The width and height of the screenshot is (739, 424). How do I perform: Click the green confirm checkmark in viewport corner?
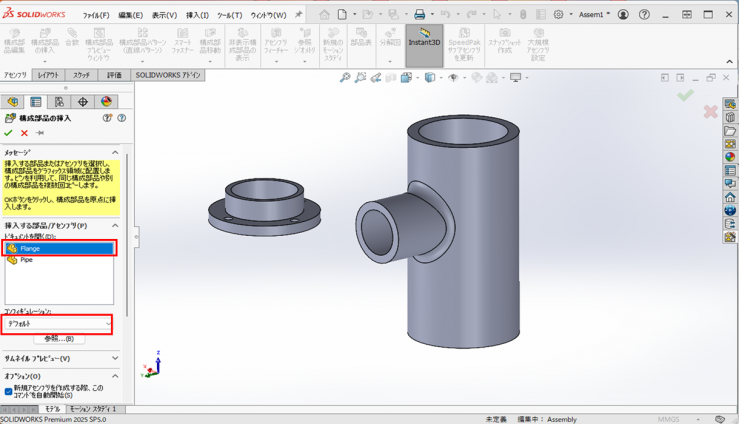coord(685,95)
